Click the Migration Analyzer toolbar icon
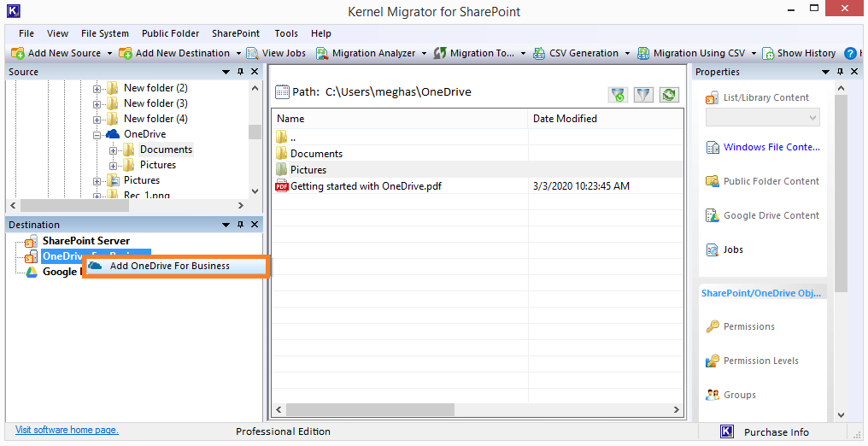The height and width of the screenshot is (446, 868). (322, 53)
